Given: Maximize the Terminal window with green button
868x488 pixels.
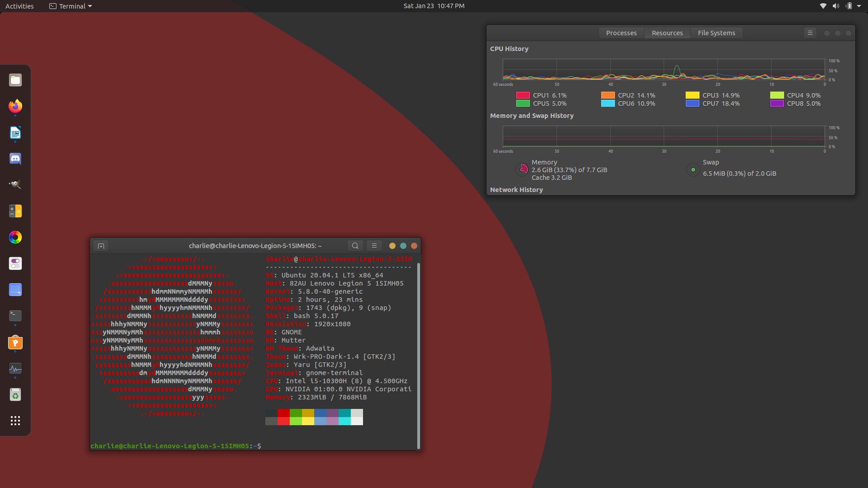Looking at the screenshot, I should click(x=403, y=246).
